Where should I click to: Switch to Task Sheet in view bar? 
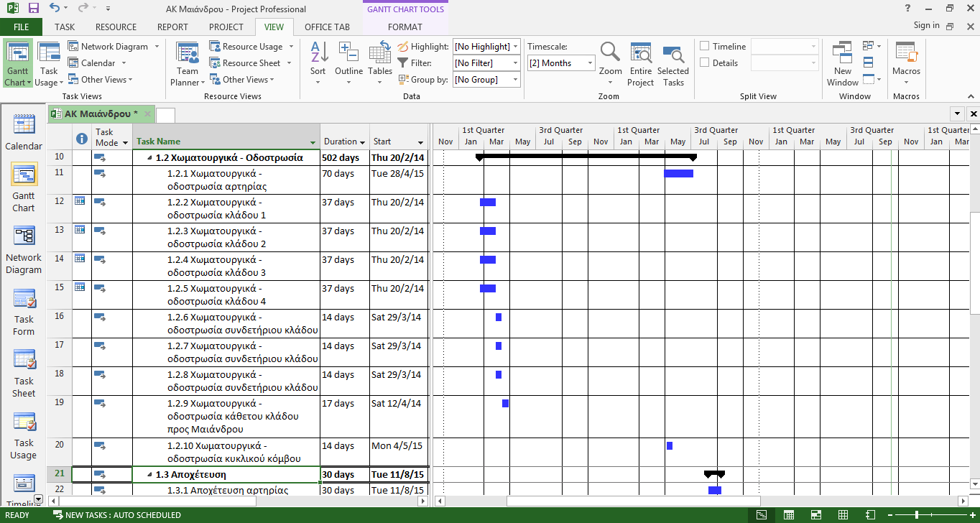pyautogui.click(x=24, y=374)
